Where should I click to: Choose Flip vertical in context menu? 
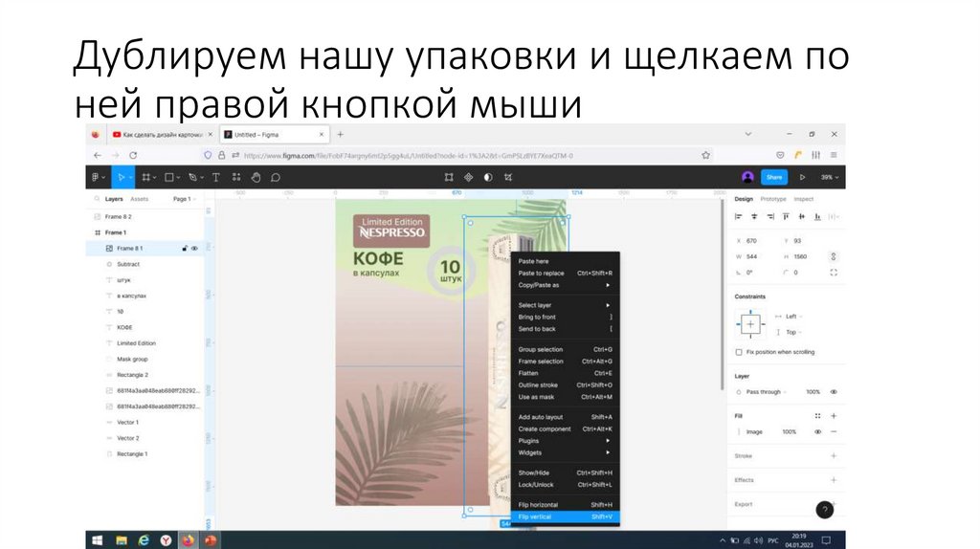565,516
